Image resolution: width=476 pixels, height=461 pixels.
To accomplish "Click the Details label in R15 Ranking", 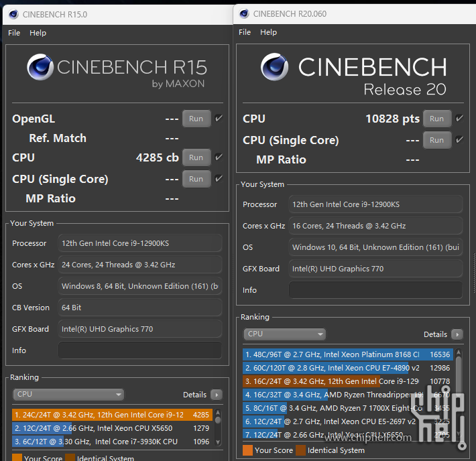I will tap(194, 395).
